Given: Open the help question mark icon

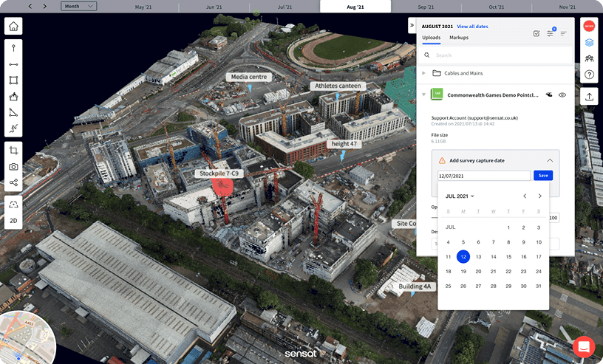Looking at the screenshot, I should 589,75.
